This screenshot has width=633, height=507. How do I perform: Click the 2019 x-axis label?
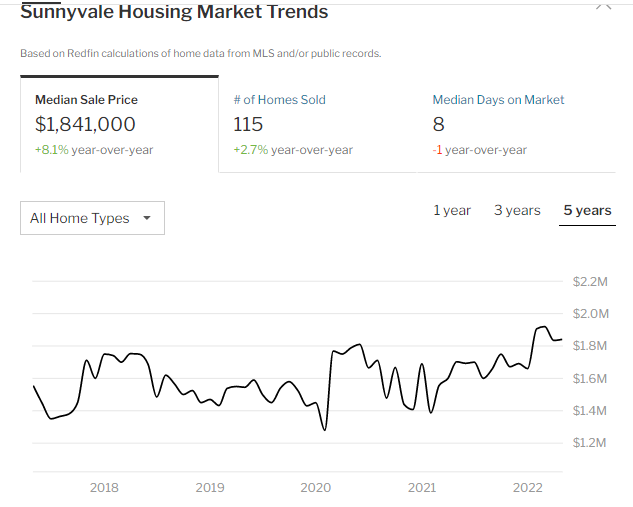pos(210,488)
